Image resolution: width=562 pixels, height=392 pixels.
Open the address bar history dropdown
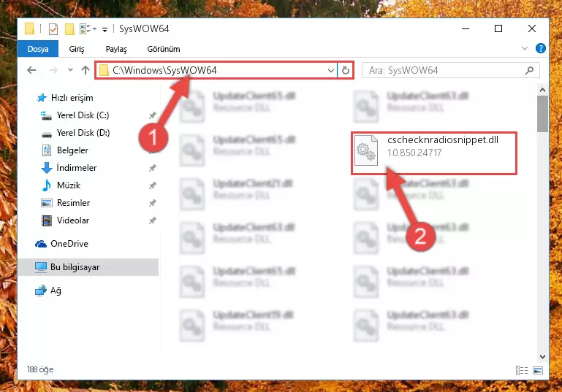[x=331, y=71]
